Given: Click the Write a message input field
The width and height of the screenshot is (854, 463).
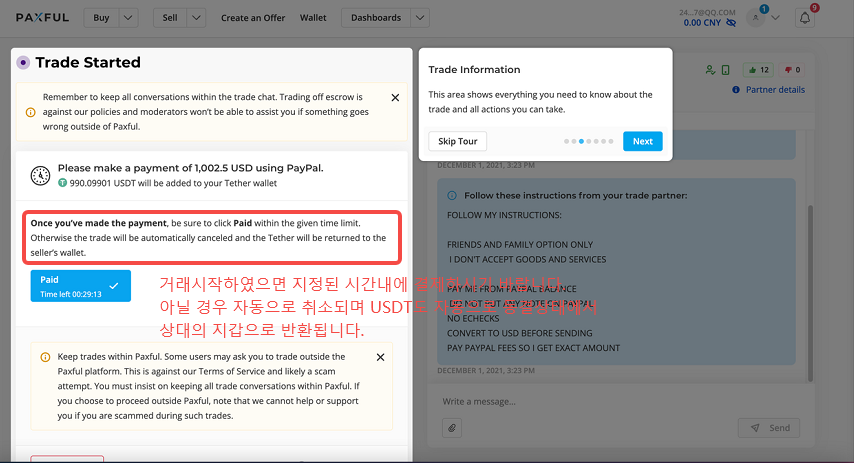Looking at the screenshot, I should [x=615, y=401].
